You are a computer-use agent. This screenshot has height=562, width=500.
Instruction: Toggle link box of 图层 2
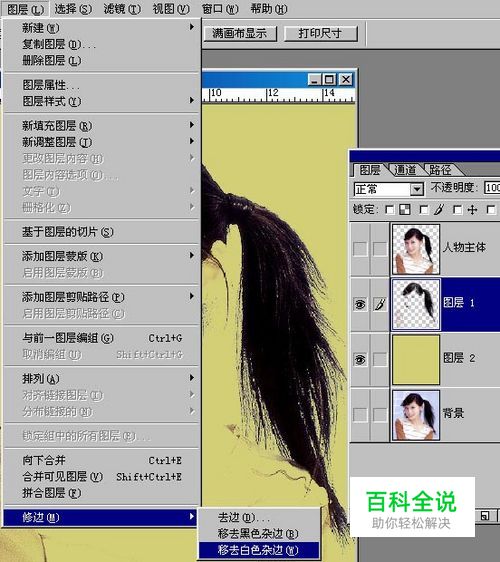[x=380, y=359]
